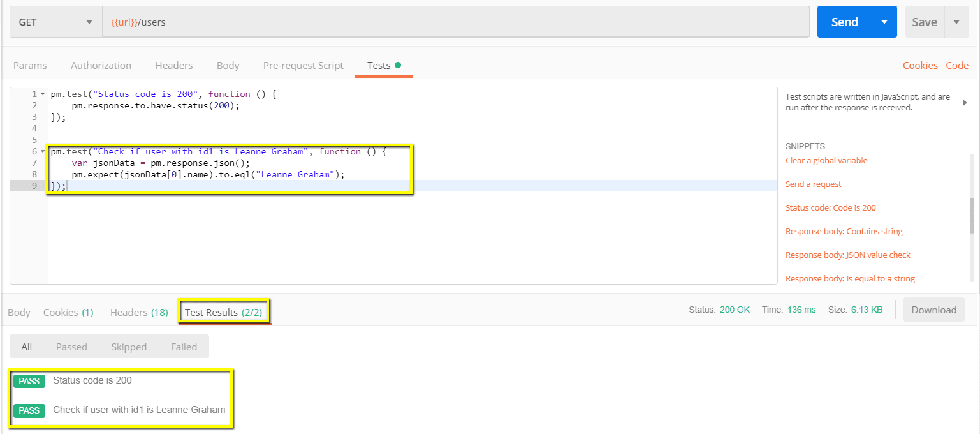Insert 'Response body: JSON value check' snippet
Screen dimensions: 980x434
pyautogui.click(x=847, y=255)
